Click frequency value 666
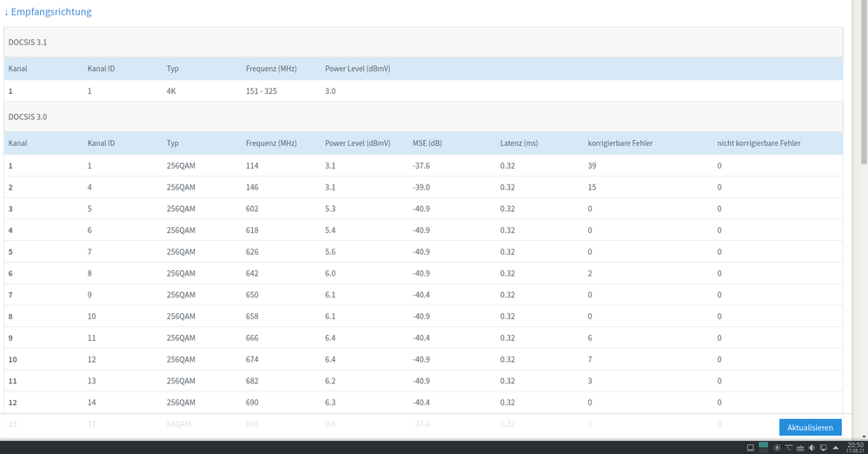Screen dimensions: 868x454 click(252, 338)
